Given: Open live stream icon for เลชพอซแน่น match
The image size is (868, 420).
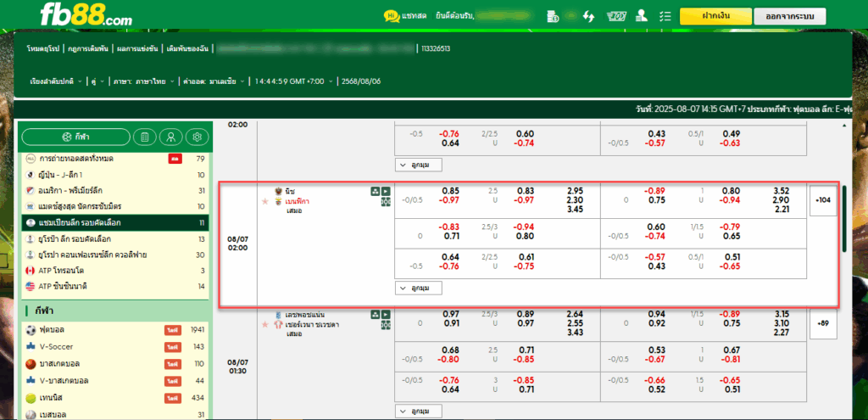Looking at the screenshot, I should (x=386, y=314).
